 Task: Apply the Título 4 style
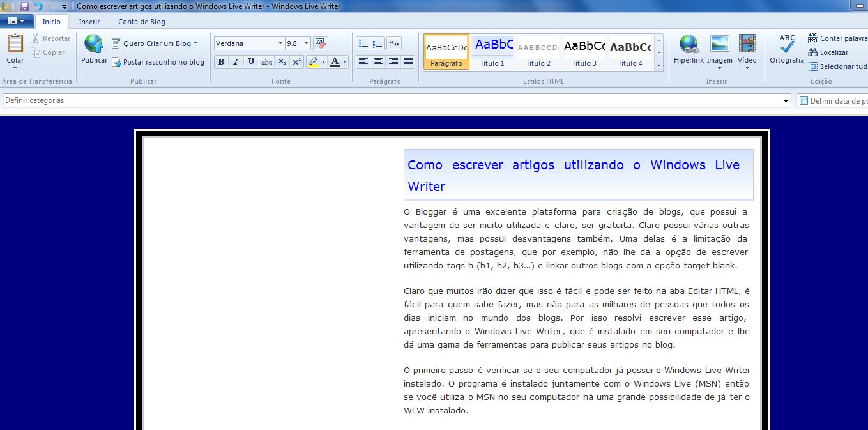[x=630, y=52]
